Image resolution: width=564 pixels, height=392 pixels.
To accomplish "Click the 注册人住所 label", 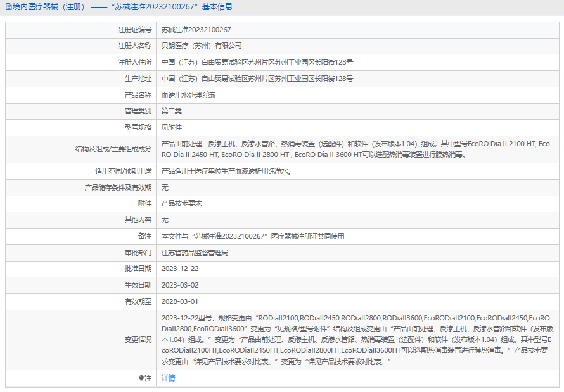I will (x=134, y=62).
